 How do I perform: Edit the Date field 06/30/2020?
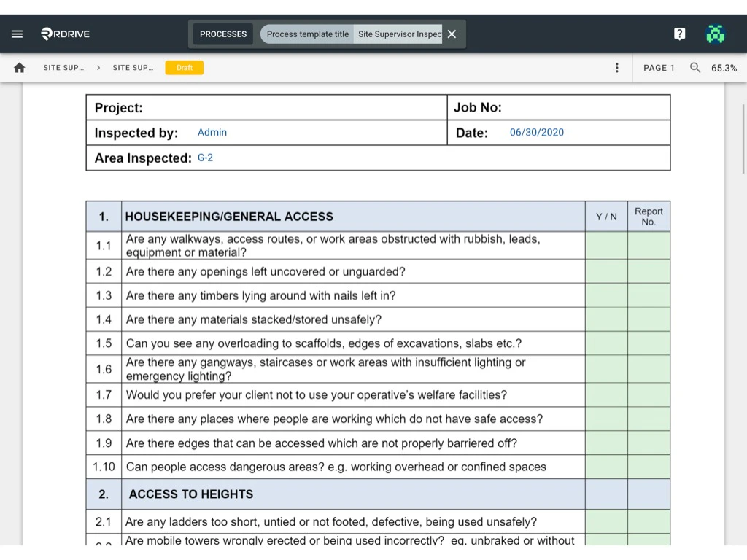[537, 133]
